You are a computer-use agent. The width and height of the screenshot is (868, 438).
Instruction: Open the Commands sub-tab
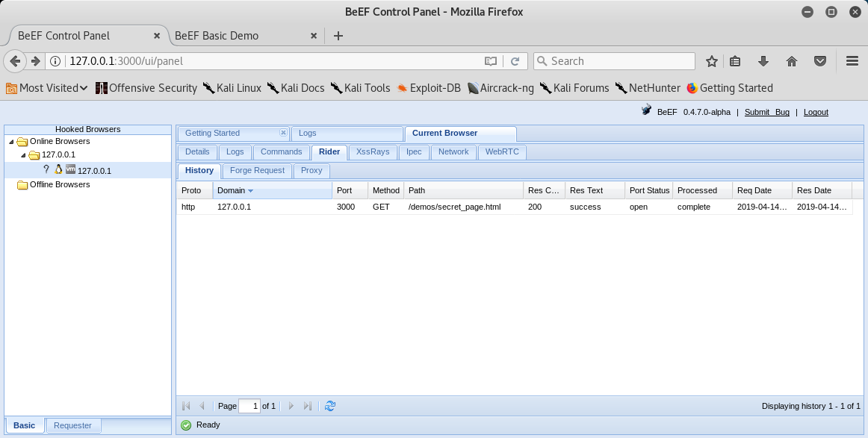[281, 152]
